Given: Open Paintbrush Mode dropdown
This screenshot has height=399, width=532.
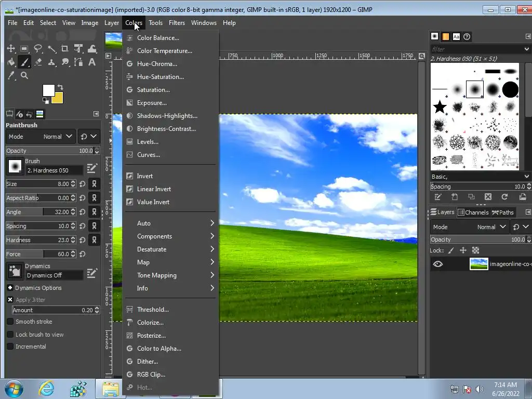Looking at the screenshot, I should (x=41, y=137).
